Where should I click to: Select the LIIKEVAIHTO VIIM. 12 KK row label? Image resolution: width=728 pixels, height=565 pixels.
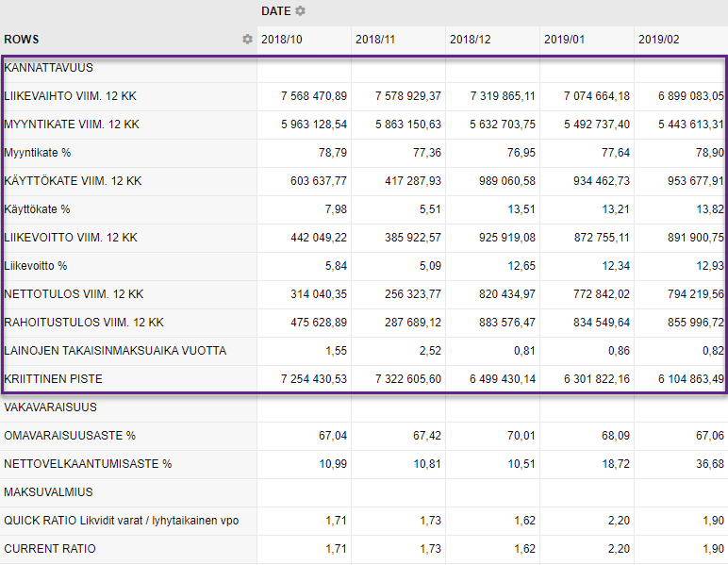click(x=70, y=96)
